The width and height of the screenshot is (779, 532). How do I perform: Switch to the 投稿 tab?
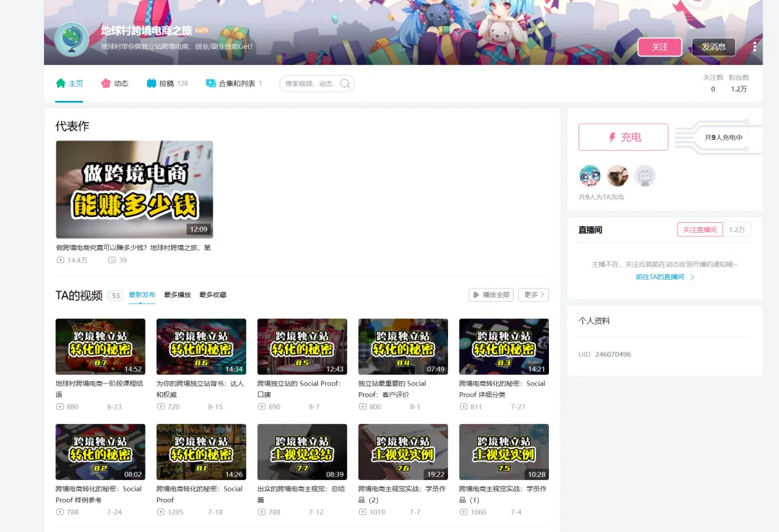(x=167, y=84)
